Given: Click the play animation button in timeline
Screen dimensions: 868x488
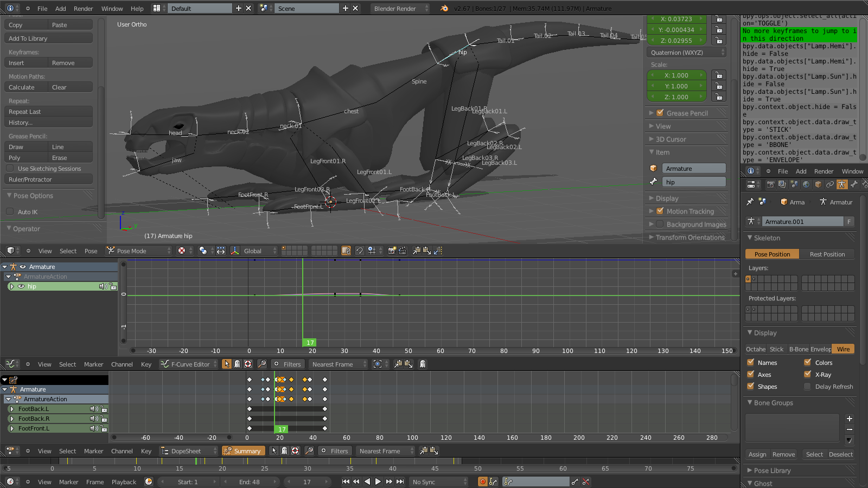Looking at the screenshot, I should 378,481.
